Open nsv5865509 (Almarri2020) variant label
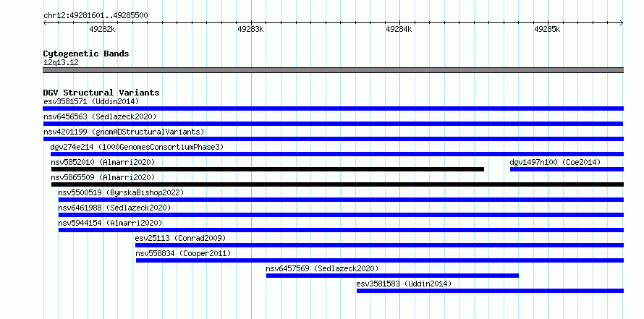644x319 pixels. click(x=103, y=177)
